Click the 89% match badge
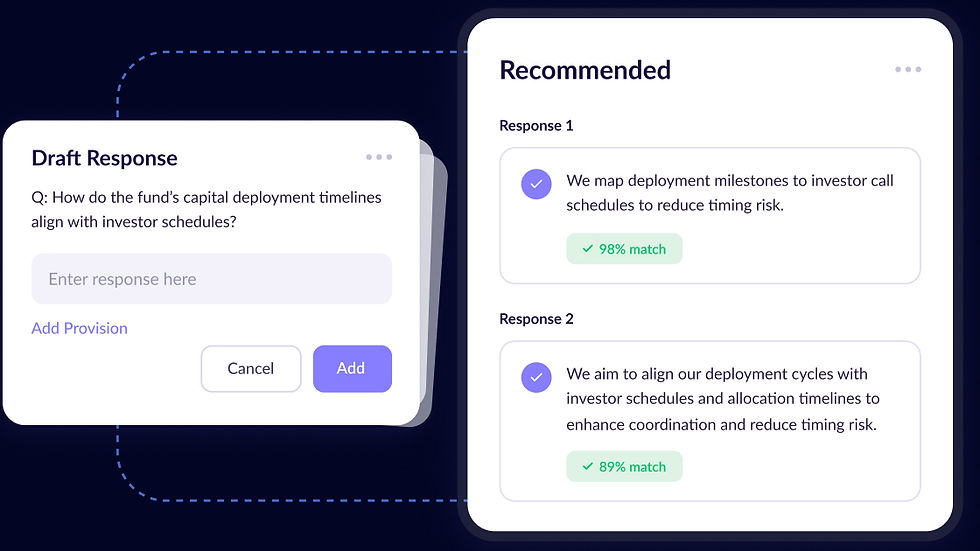The width and height of the screenshot is (980, 551). 624,466
